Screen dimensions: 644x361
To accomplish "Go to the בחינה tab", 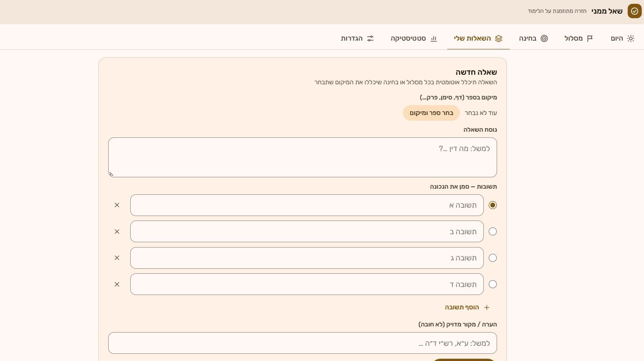I will coord(534,38).
